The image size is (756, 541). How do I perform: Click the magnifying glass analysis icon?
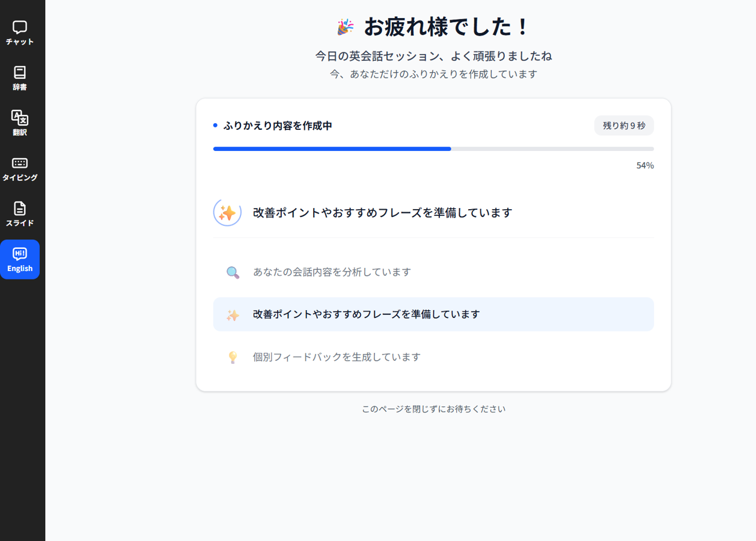click(x=233, y=272)
